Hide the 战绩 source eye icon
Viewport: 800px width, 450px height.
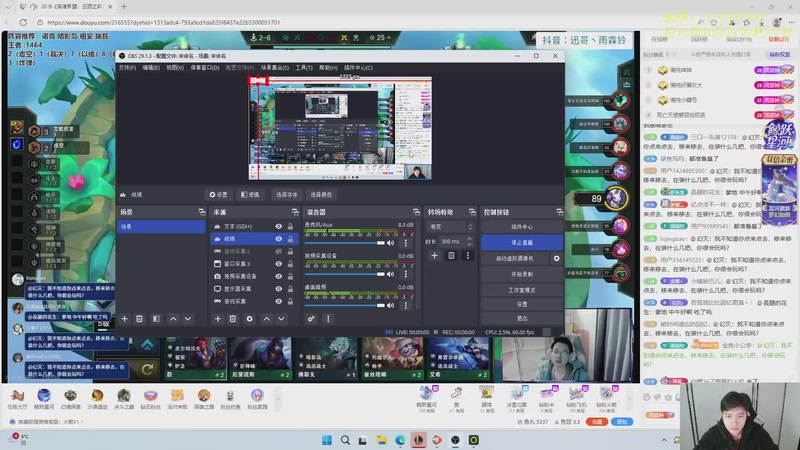click(279, 239)
